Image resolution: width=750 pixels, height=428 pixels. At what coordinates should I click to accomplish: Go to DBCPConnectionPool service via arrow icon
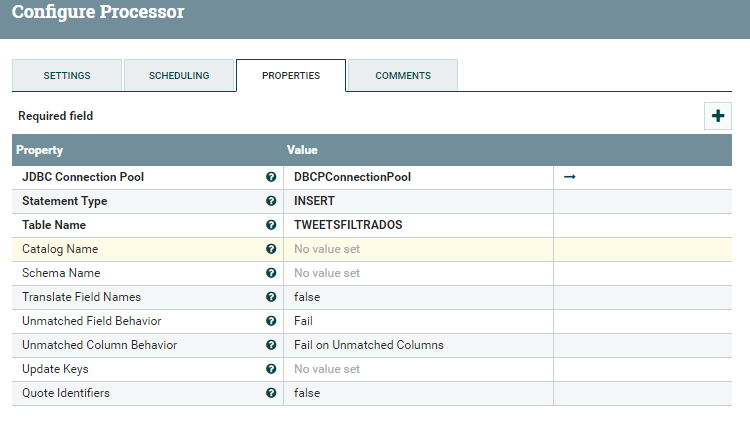tap(570, 177)
